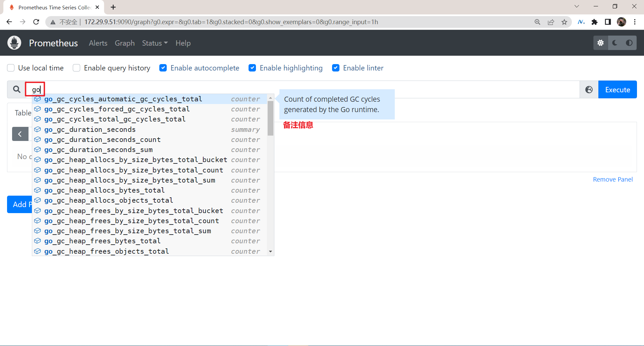Go back with the browser arrow
The image size is (644, 346).
tap(9, 22)
